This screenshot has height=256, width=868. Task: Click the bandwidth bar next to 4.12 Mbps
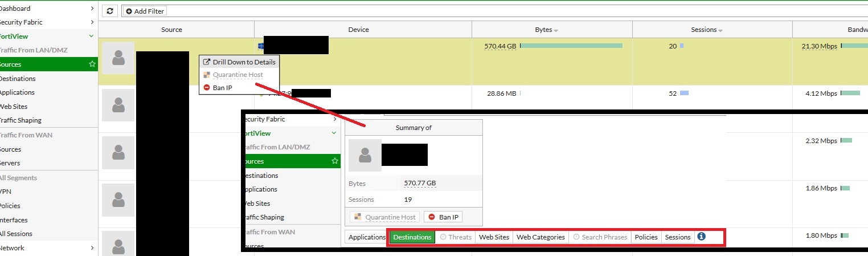click(850, 93)
